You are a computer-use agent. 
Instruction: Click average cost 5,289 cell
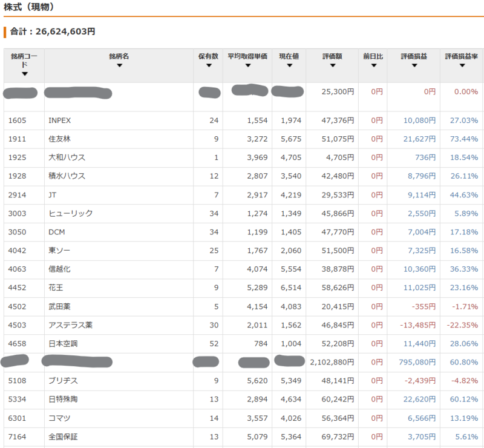coord(257,288)
